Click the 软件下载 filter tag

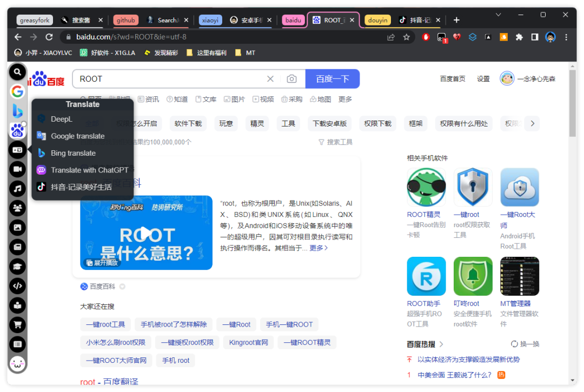coord(188,124)
